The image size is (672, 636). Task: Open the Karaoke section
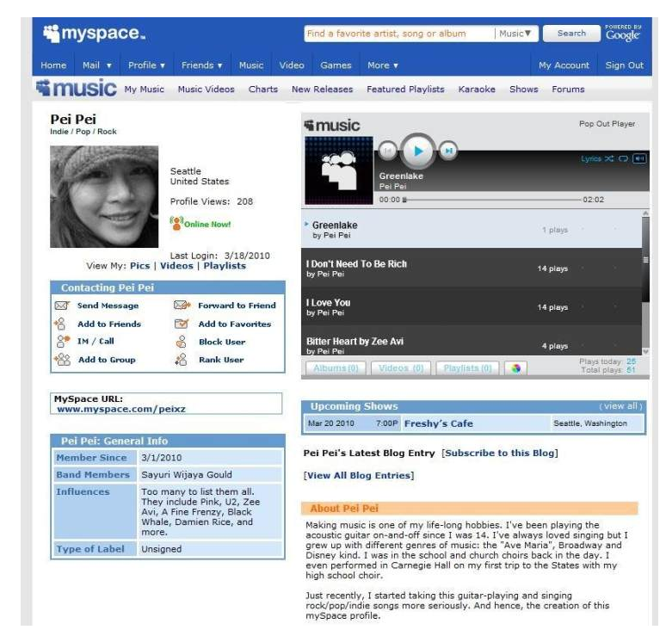[x=477, y=90]
